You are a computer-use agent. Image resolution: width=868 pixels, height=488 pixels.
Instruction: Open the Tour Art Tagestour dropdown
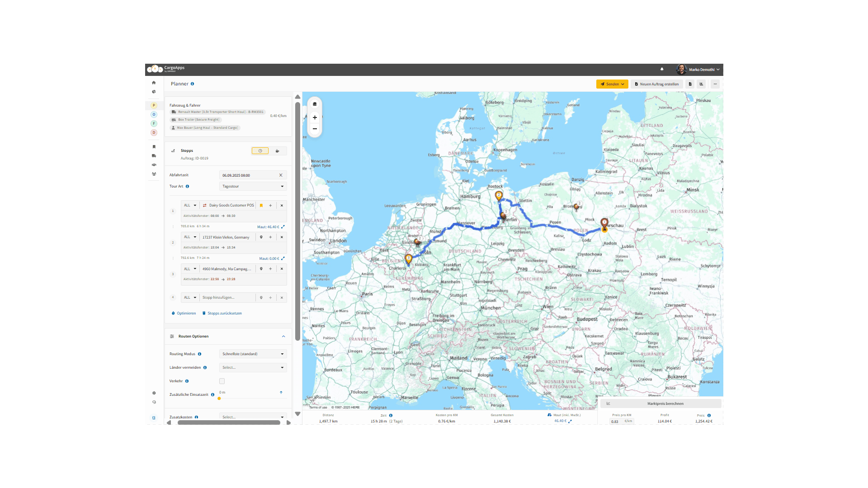(253, 186)
